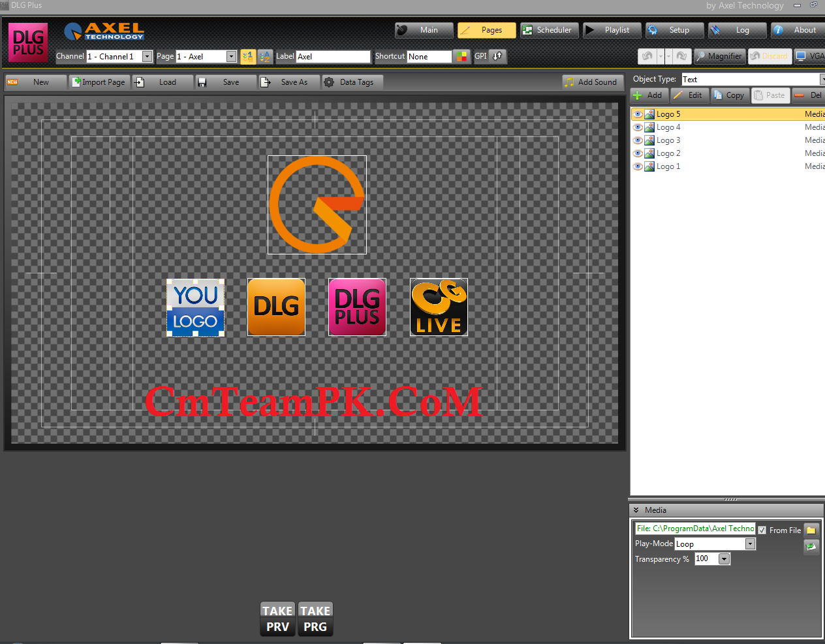
Task: Collapse the Media panel
Action: coord(636,510)
